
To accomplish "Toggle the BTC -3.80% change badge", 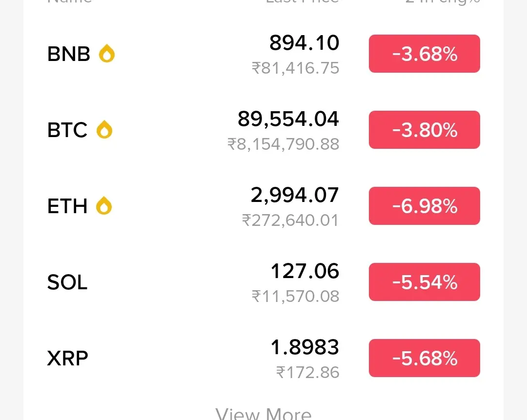I will 424,130.
